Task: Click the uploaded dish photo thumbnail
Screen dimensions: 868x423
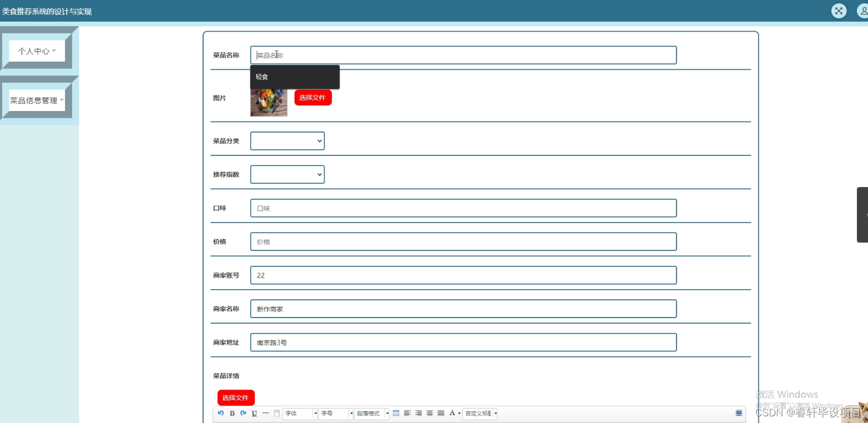Action: pyautogui.click(x=269, y=103)
